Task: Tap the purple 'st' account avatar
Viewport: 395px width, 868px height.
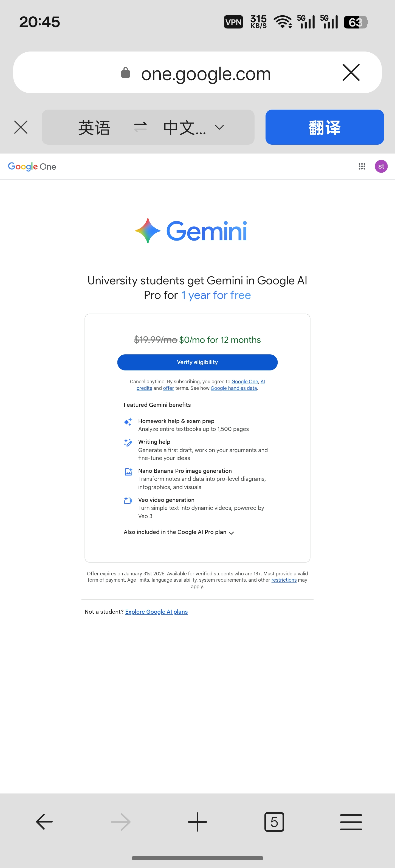Action: coord(381,166)
